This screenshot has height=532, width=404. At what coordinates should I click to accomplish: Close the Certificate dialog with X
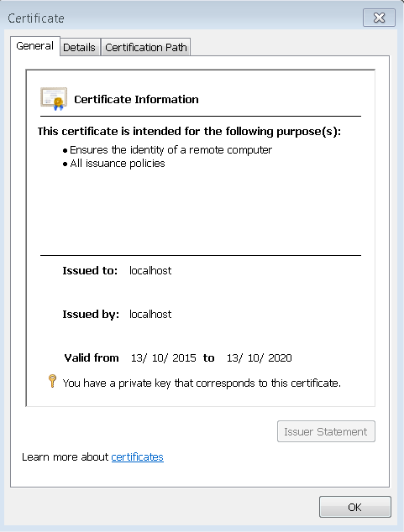pos(379,18)
